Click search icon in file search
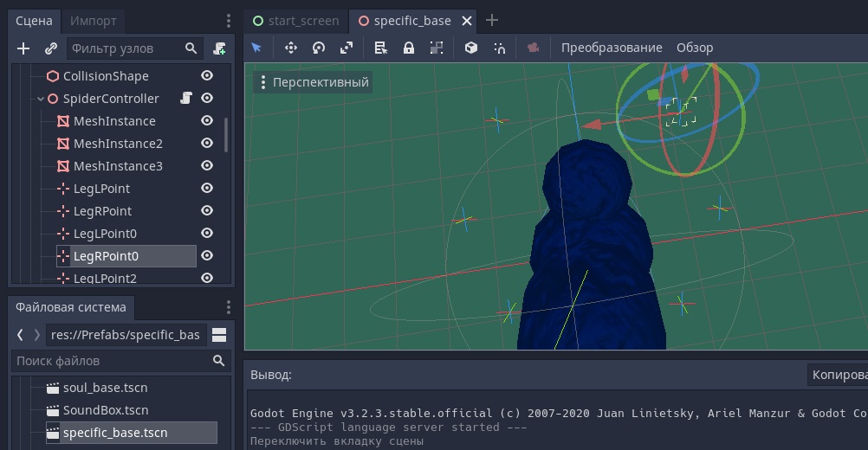 [x=218, y=361]
